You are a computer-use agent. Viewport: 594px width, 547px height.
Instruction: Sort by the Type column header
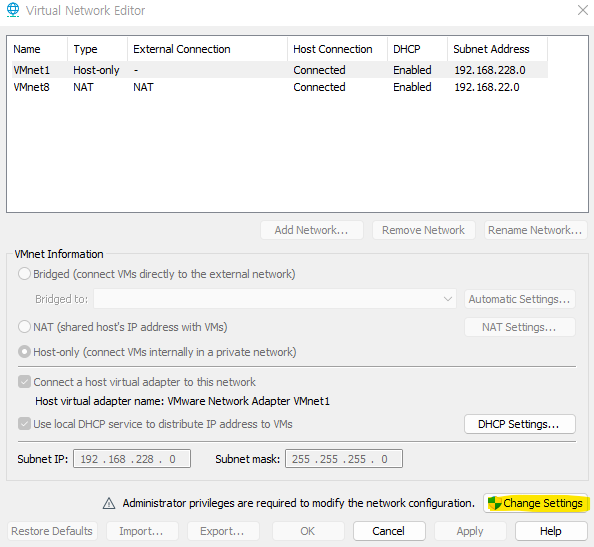[x=97, y=49]
